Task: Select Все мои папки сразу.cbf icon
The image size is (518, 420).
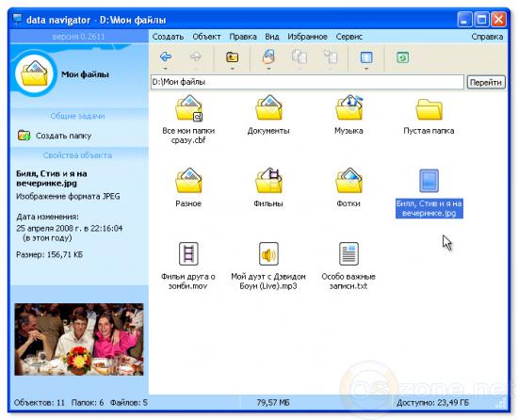Action: [x=188, y=108]
